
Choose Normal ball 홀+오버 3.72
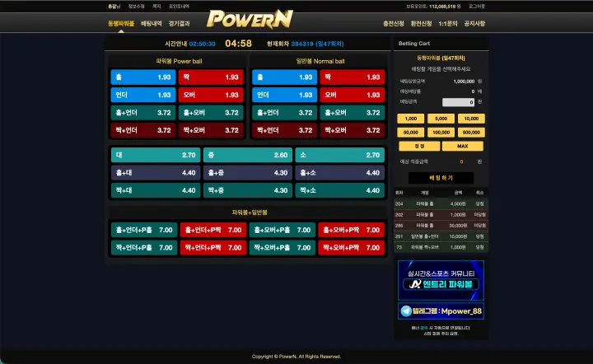coord(353,113)
